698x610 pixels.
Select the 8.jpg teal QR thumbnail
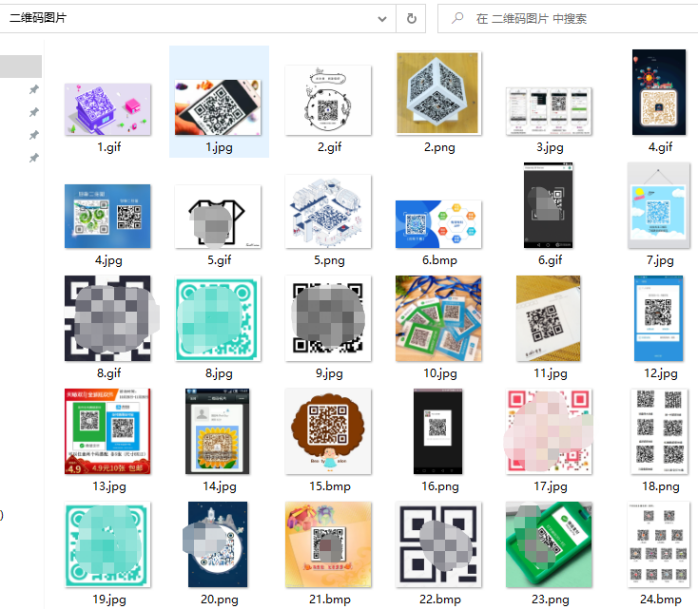[x=218, y=318]
